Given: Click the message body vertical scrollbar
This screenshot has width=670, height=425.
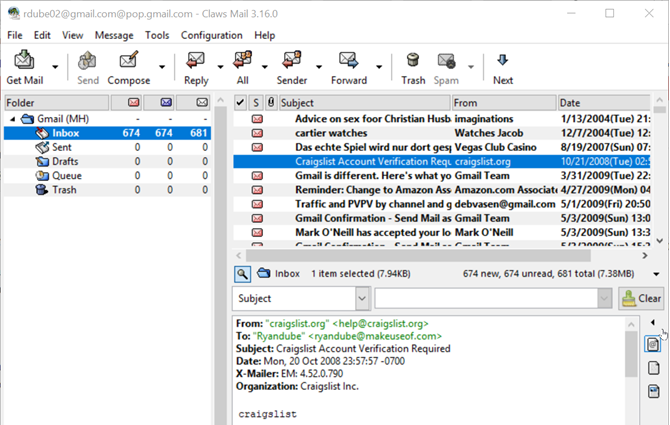Looking at the screenshot, I should 631,355.
